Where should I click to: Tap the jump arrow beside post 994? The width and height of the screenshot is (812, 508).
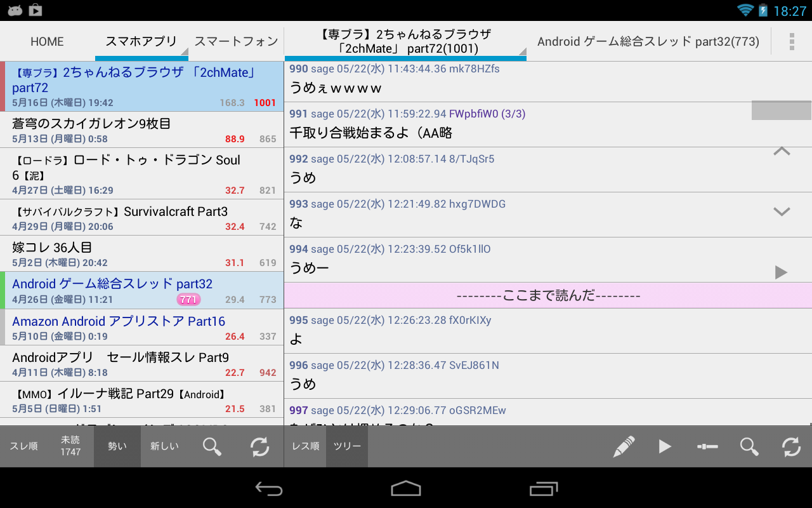click(781, 272)
